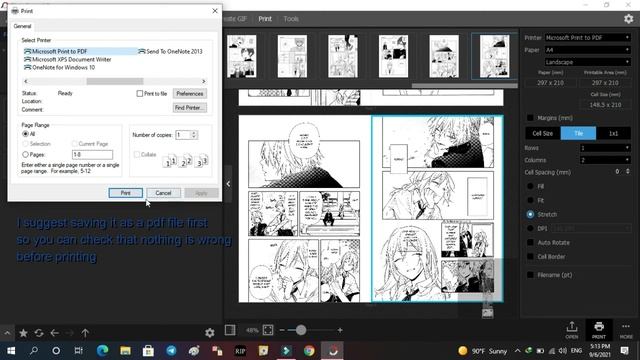Toggle the side panel layout icon
640x360 pixels.
(230, 330)
